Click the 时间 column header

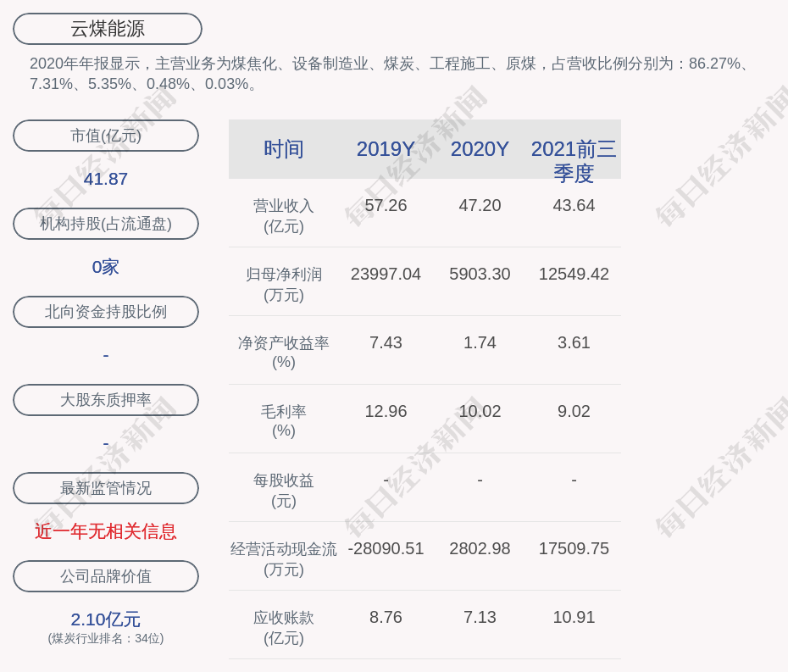[284, 149]
